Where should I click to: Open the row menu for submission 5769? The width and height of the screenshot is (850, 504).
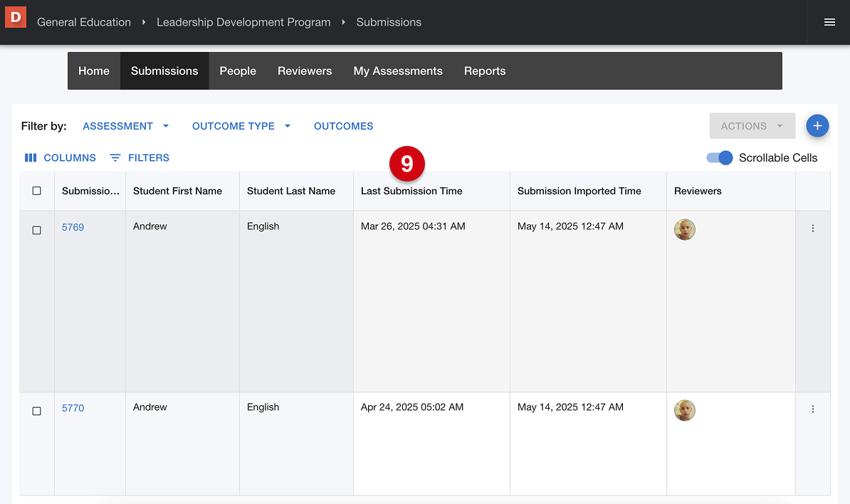coord(812,229)
